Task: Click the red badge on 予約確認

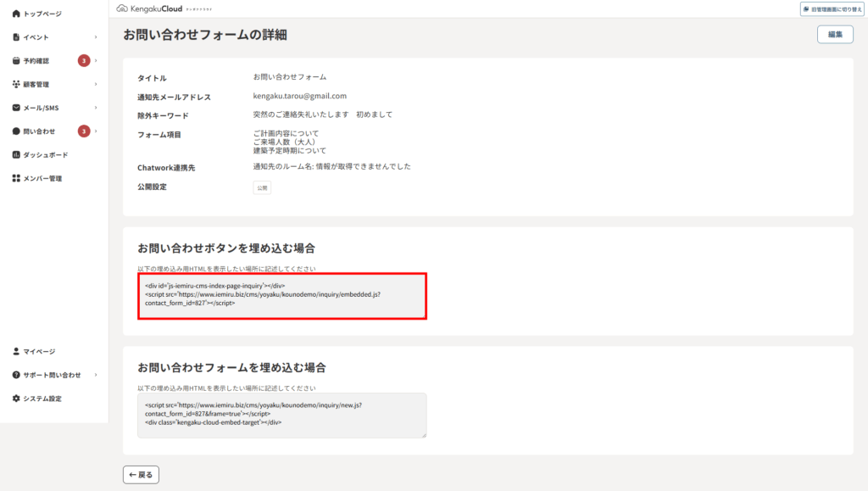Action: (x=84, y=60)
